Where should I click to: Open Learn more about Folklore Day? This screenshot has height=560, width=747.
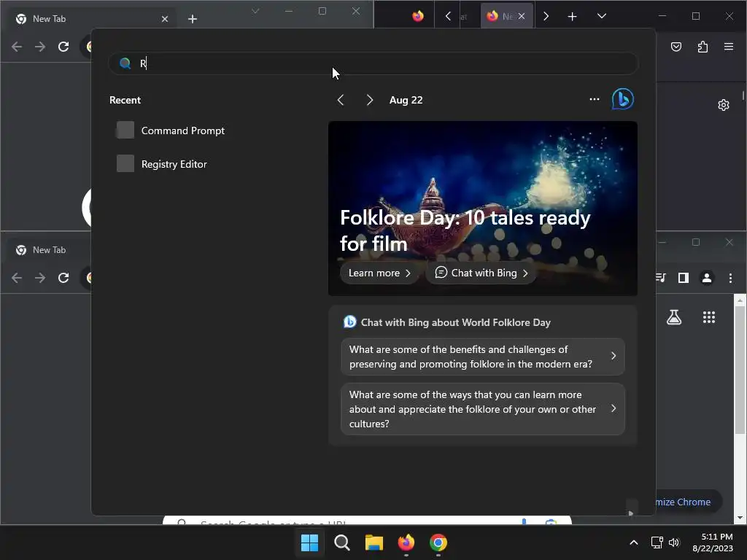[379, 273]
